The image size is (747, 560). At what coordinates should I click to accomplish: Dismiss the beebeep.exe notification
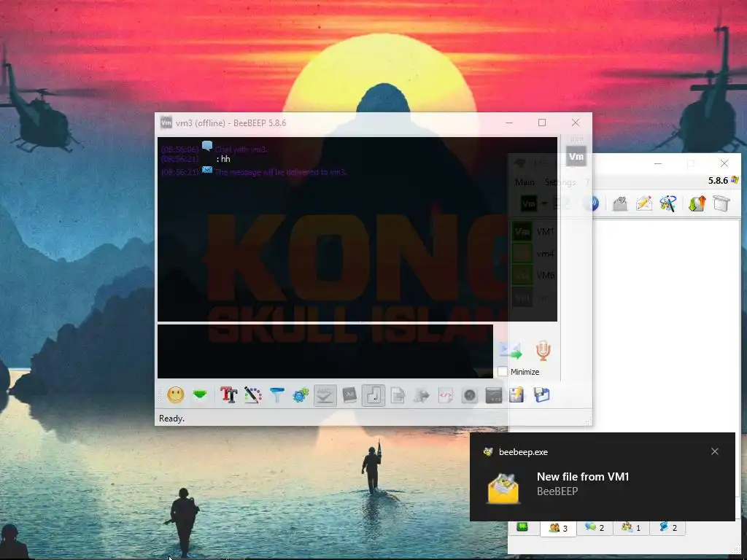coord(715,451)
